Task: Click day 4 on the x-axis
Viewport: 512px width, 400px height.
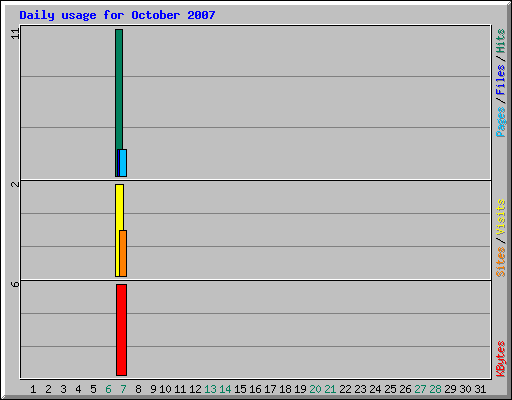Action: coord(78,389)
